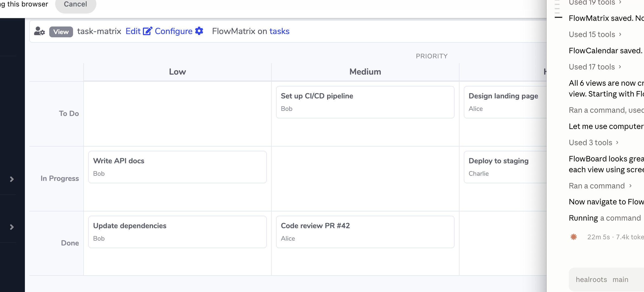
Task: Expand the Used 17 tools entry
Action: point(595,67)
